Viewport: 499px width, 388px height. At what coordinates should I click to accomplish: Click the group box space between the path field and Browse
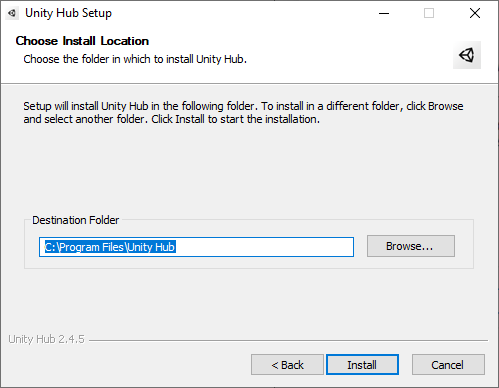[x=360, y=246]
